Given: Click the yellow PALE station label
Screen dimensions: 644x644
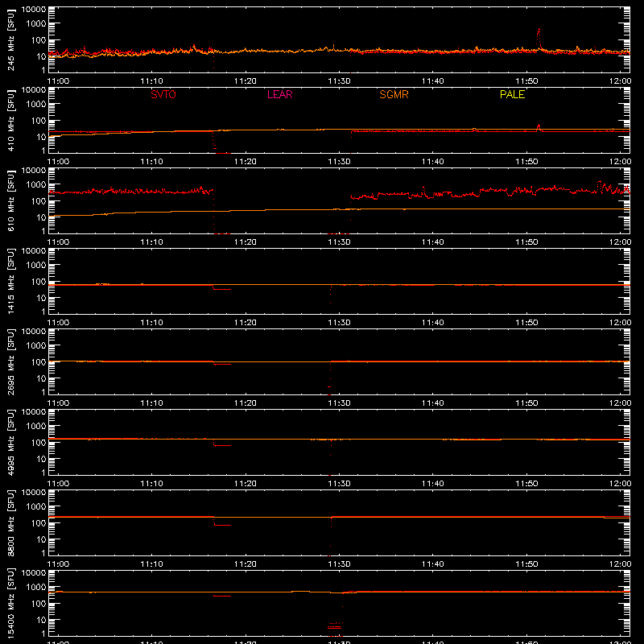Looking at the screenshot, I should tap(512, 94).
